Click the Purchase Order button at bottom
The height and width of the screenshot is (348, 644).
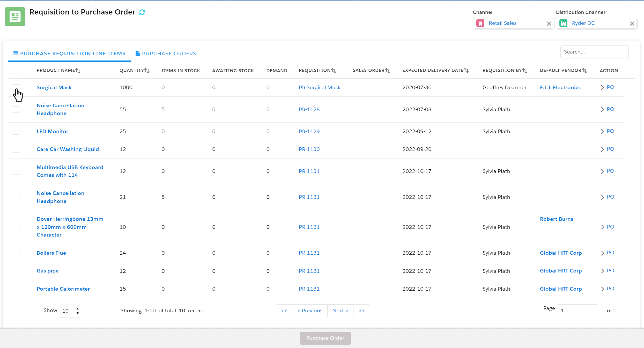coord(325,338)
